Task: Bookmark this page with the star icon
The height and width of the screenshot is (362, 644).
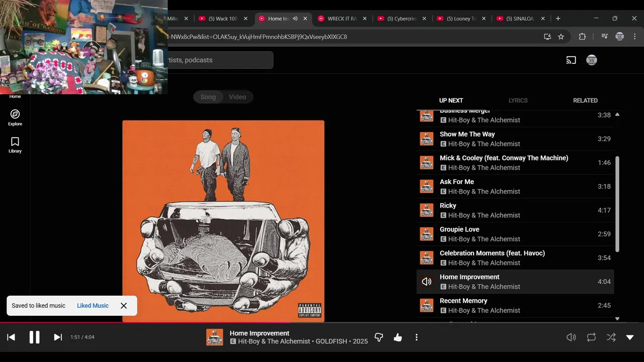Action: click(561, 37)
